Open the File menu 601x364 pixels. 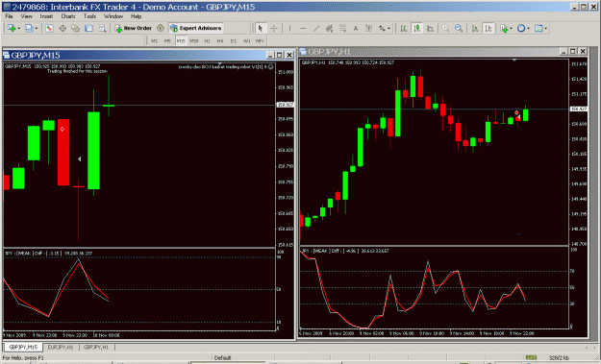point(10,16)
